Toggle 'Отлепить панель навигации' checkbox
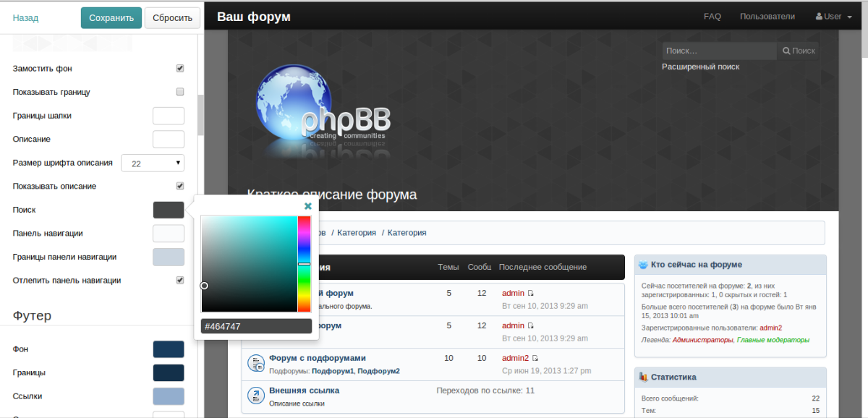The height and width of the screenshot is (418, 868). pyautogui.click(x=180, y=280)
